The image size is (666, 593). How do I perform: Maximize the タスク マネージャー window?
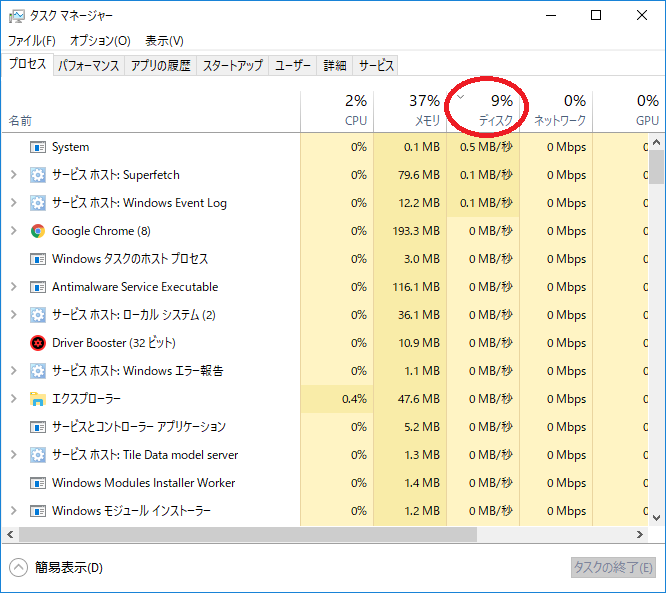[x=596, y=15]
